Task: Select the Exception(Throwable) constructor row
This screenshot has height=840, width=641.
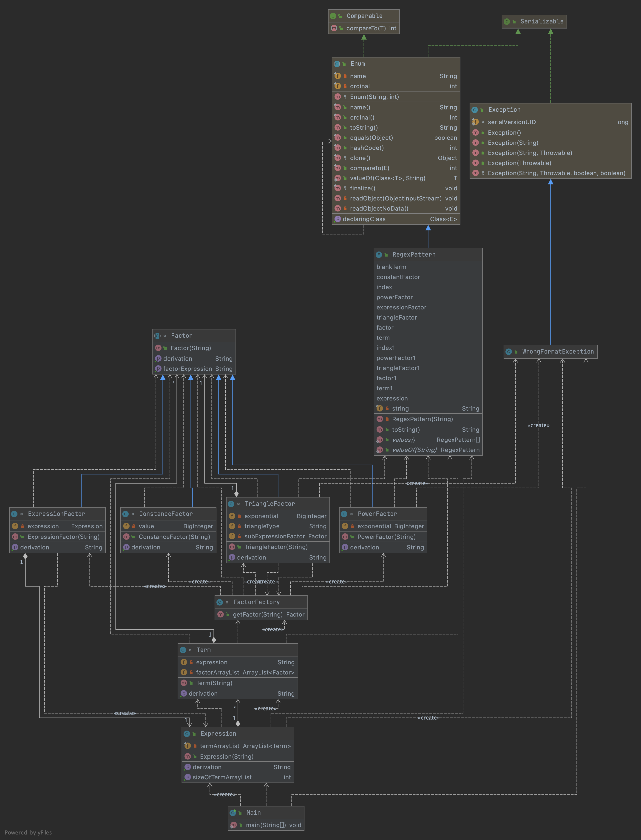Action: (519, 163)
